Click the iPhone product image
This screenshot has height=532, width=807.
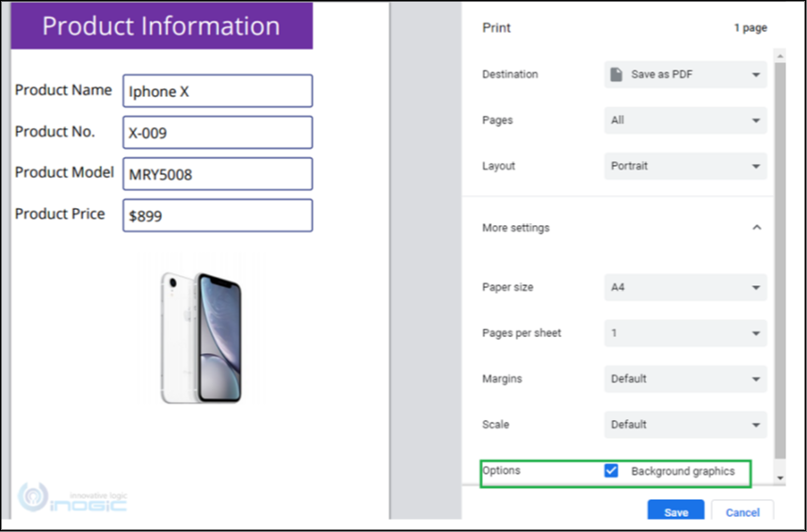click(201, 338)
